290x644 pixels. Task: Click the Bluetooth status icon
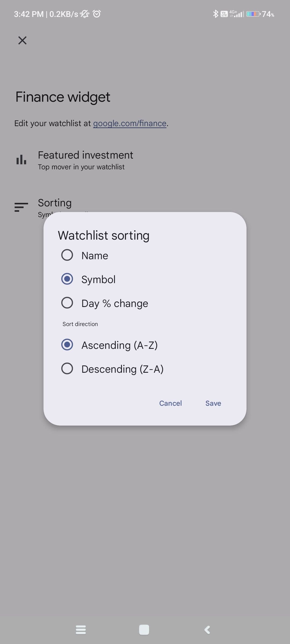215,14
